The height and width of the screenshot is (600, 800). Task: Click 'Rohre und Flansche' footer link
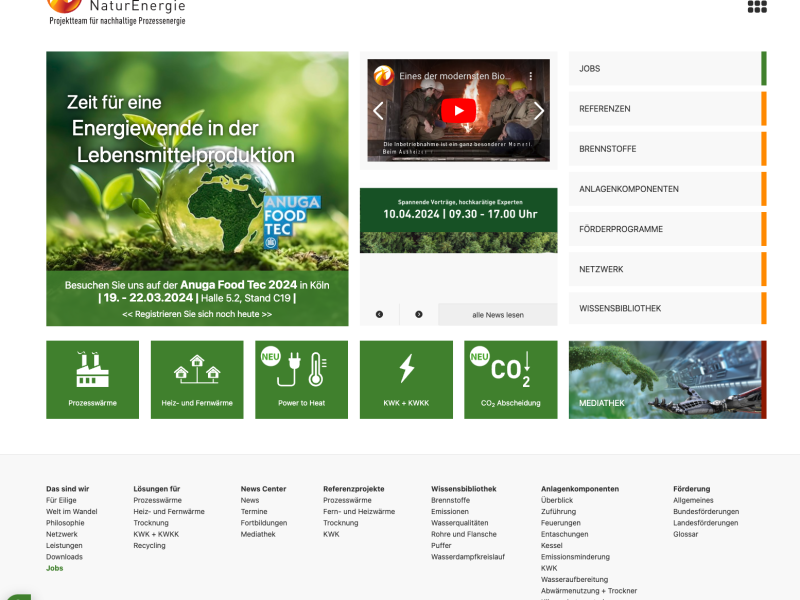(464, 534)
